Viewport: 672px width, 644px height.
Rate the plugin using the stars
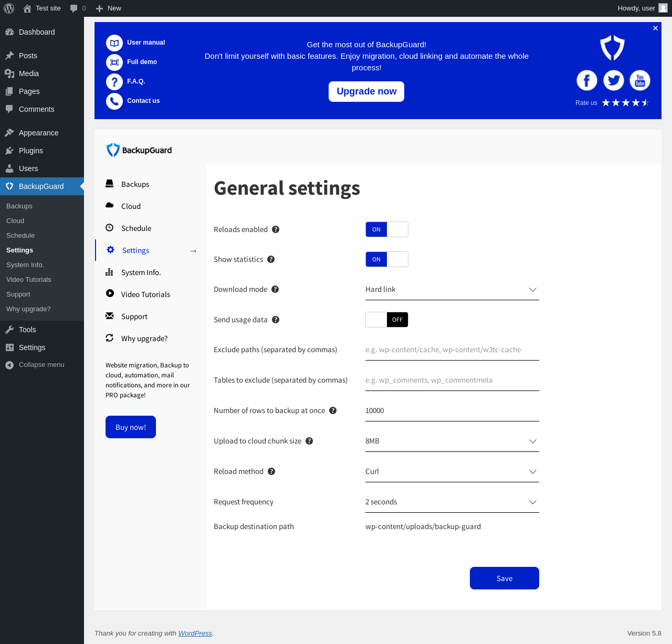(x=626, y=103)
